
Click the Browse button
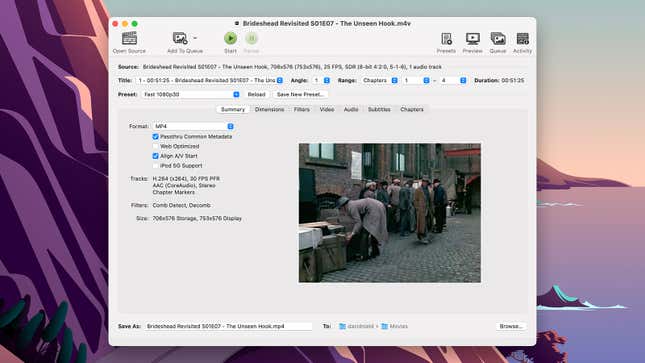coord(511,326)
